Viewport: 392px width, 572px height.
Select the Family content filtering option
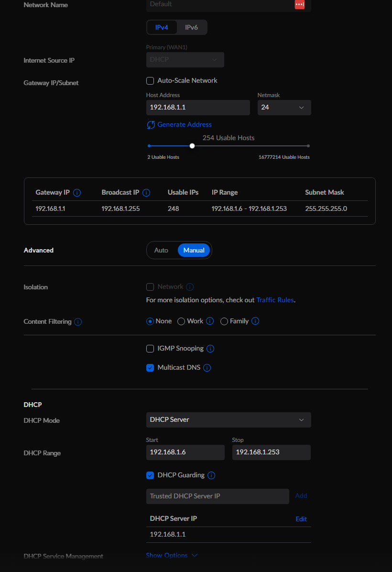point(224,321)
